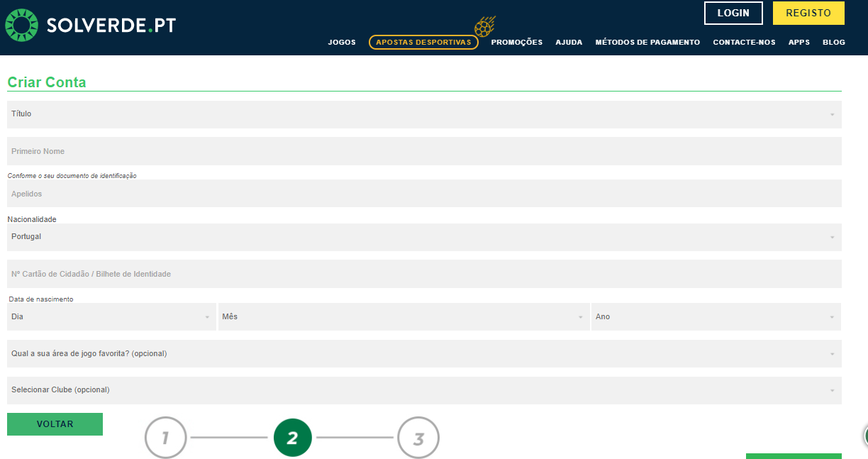Open the Ano year dropdown
Image resolution: width=868 pixels, height=459 pixels.
716,317
